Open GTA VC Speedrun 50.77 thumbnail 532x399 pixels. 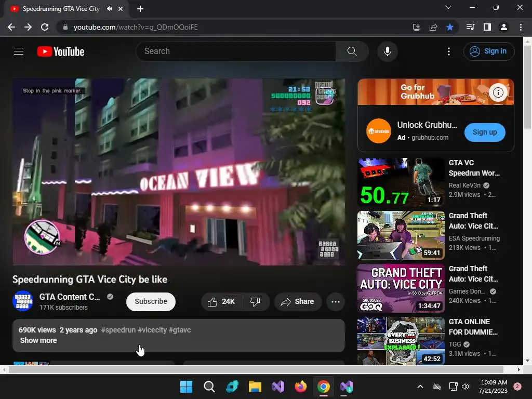[401, 182]
